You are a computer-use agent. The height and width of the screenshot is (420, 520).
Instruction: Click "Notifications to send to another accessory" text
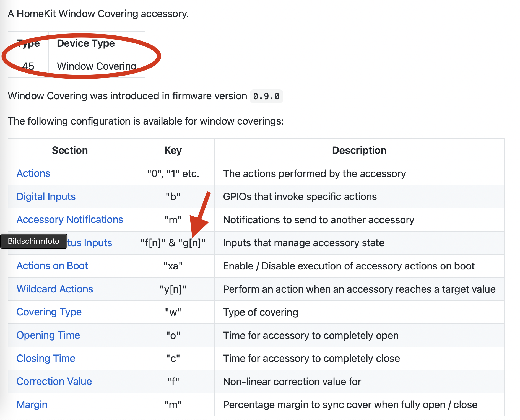[x=319, y=220]
